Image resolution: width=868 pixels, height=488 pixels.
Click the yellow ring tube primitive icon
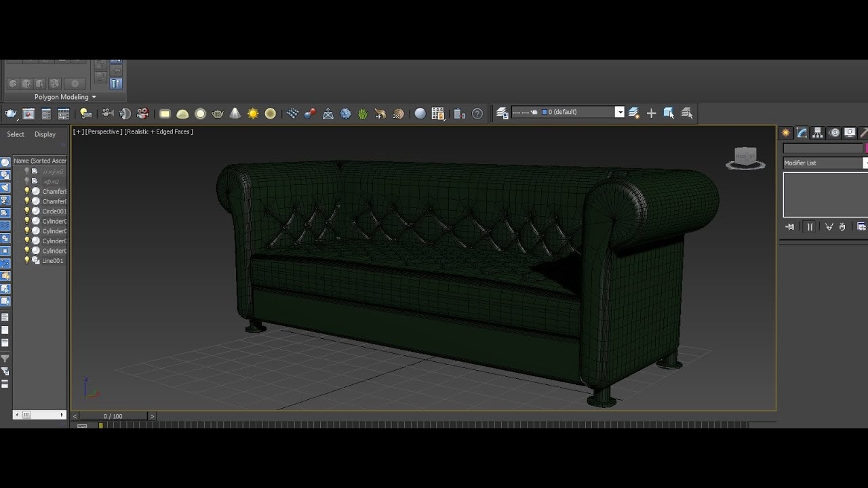[200, 114]
